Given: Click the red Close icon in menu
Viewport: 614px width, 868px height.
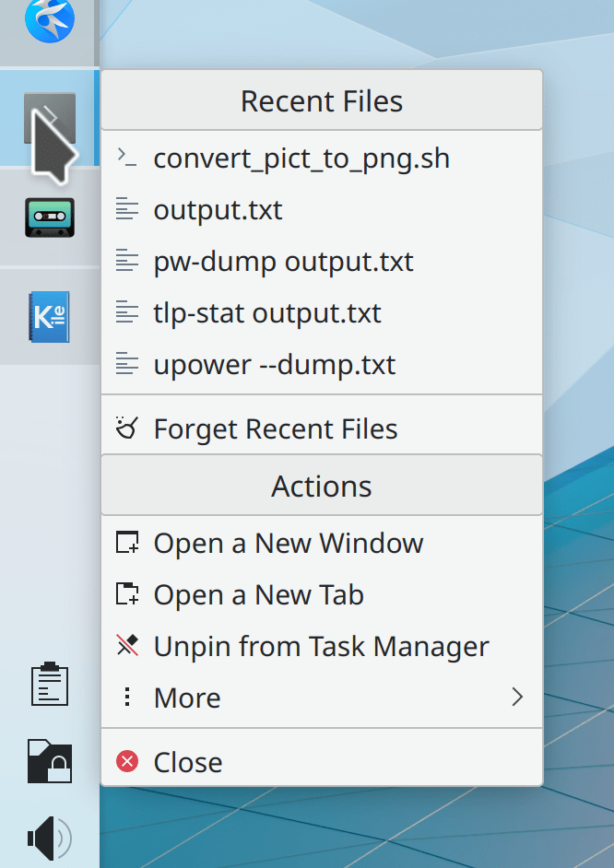Looking at the screenshot, I should click(x=127, y=762).
